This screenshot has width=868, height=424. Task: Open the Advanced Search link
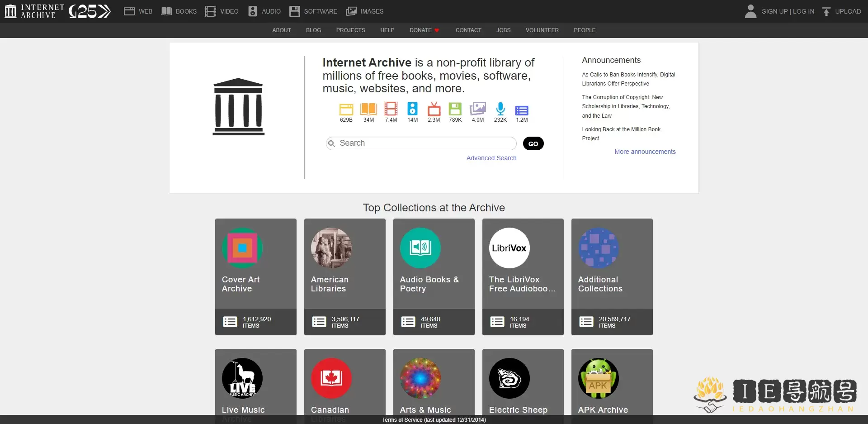coord(491,158)
